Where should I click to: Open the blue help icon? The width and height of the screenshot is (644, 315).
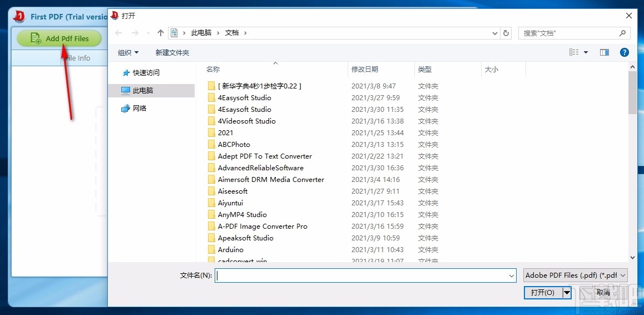625,52
